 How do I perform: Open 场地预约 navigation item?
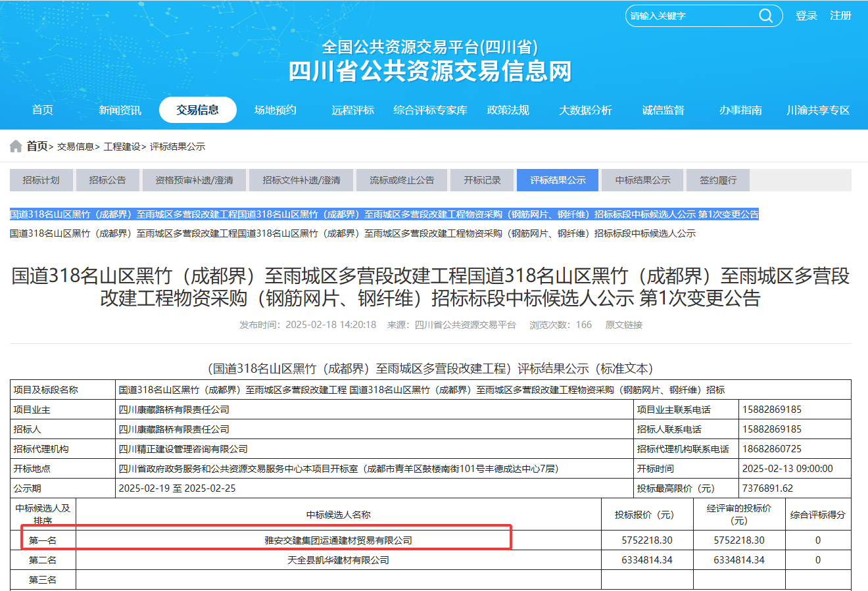click(276, 110)
